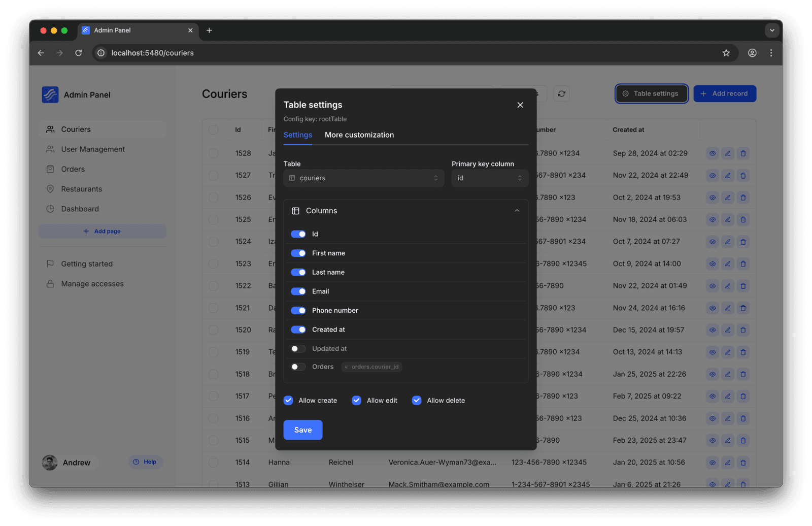Reload the page in browser
Screen dimensions: 812x526
tap(79, 53)
